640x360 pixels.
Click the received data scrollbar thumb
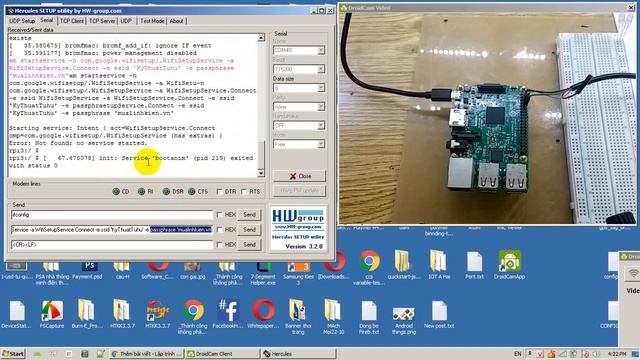coord(261,154)
